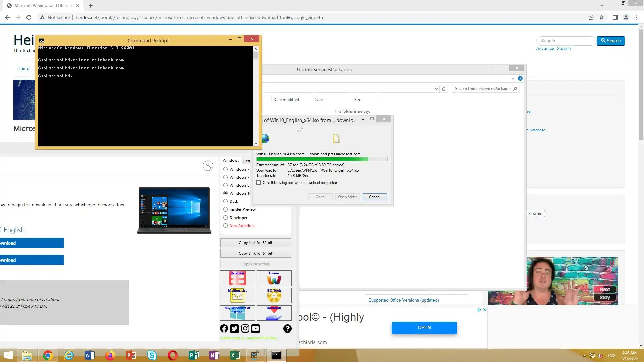Switch to the Windows tab
Image resolution: width=644 pixels, height=362 pixels.
pos(231,161)
